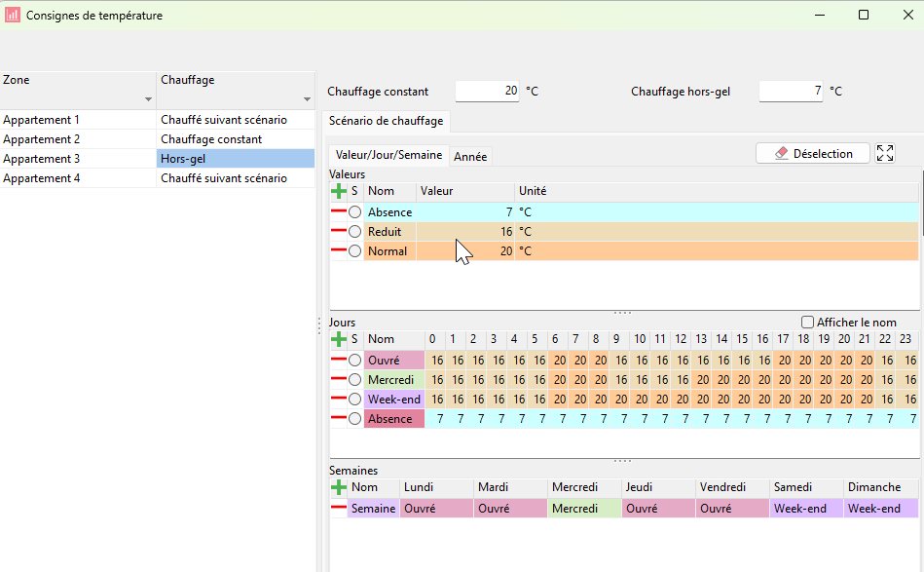Select the Ouvré day radio button
924x572 pixels.
point(355,361)
